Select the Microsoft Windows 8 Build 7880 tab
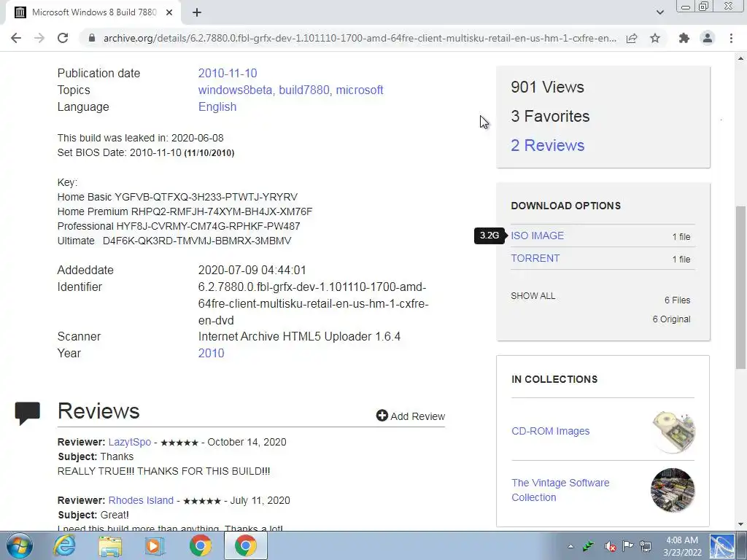The height and width of the screenshot is (560, 747). tap(93, 12)
